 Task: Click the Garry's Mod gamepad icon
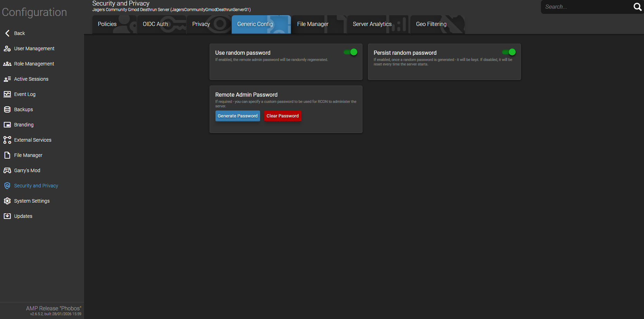tap(7, 170)
